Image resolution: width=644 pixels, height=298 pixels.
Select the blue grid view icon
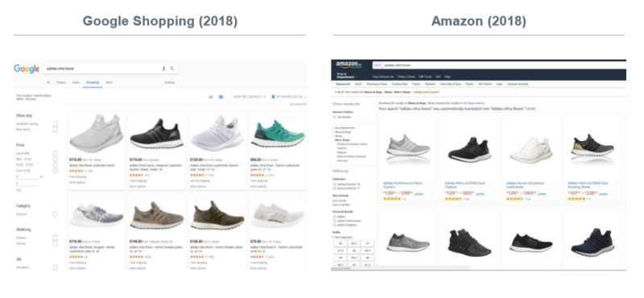pos(221,97)
